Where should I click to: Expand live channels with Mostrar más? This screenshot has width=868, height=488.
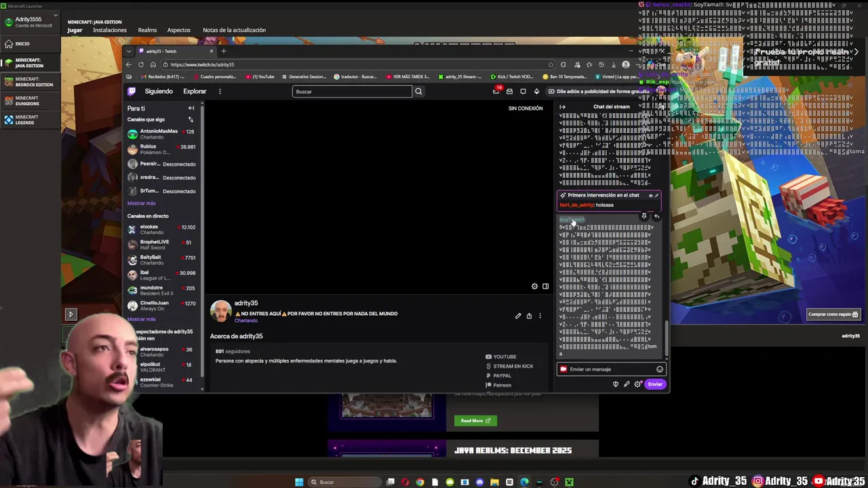click(141, 319)
